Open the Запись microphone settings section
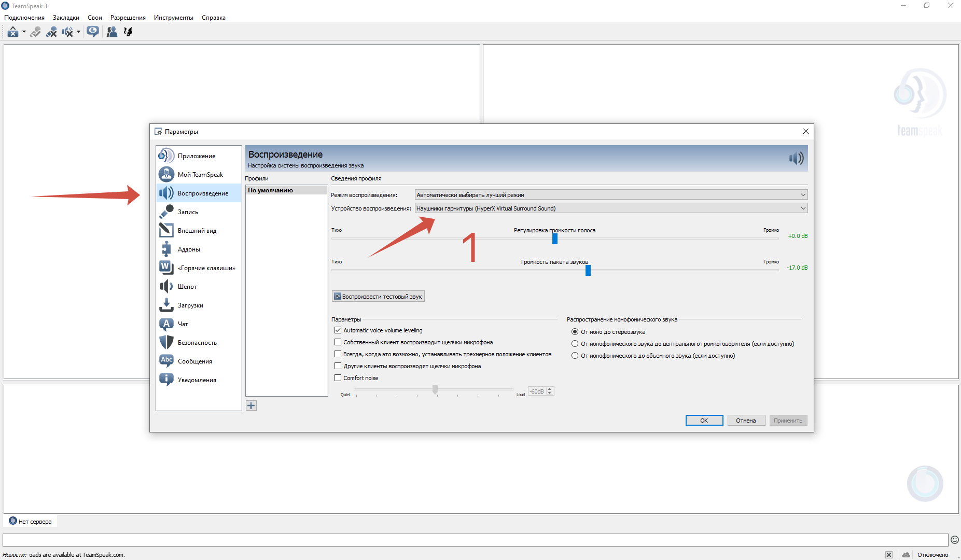This screenshot has height=560, width=961. pyautogui.click(x=199, y=212)
